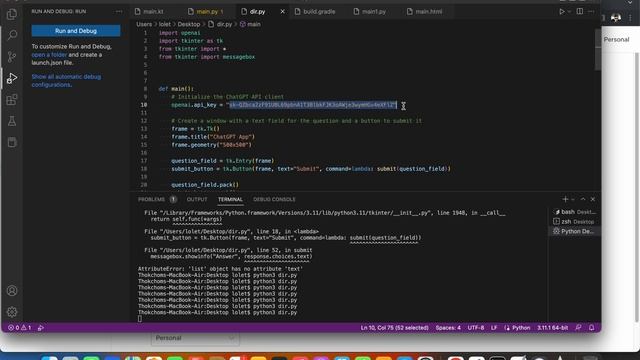The image size is (640, 360).
Task: Open the launch profile dropdown next to plus
Action: 573,199
